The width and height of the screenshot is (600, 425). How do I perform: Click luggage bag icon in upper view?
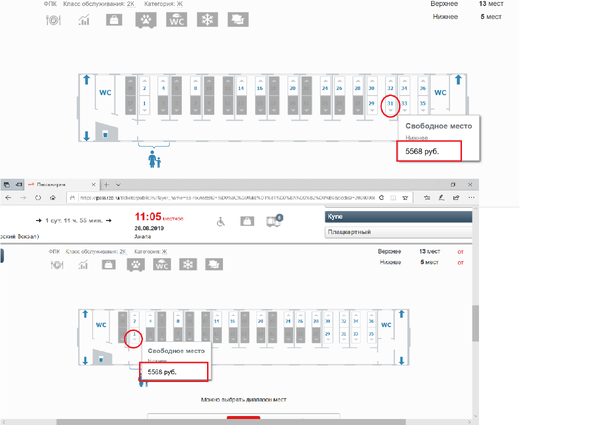coord(114,20)
